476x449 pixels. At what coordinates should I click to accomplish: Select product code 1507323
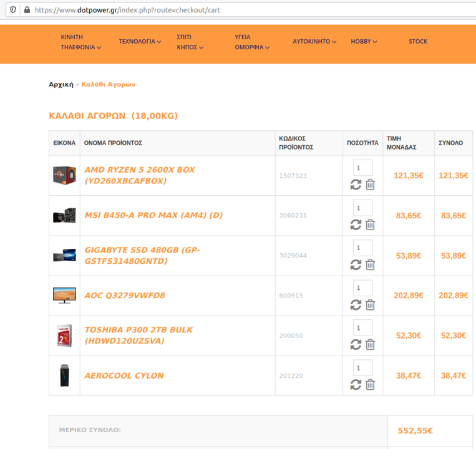point(293,176)
